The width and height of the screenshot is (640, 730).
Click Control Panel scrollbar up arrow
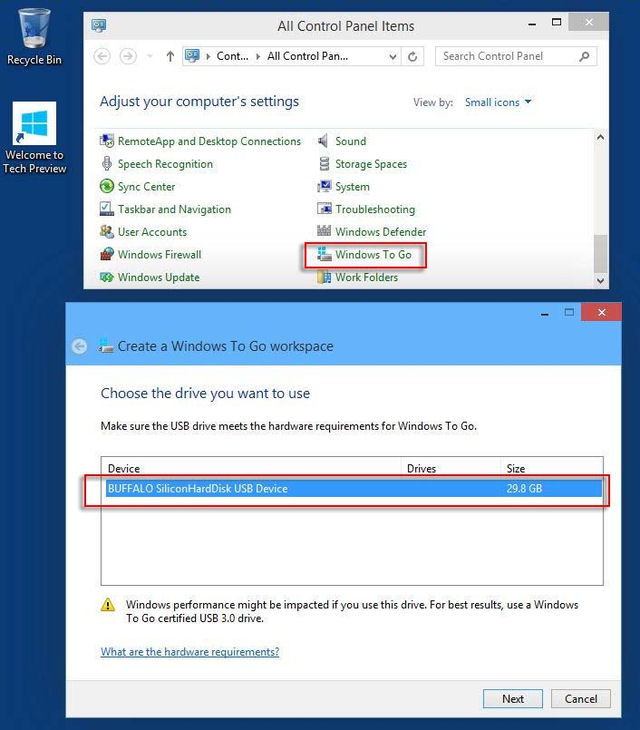[600, 137]
